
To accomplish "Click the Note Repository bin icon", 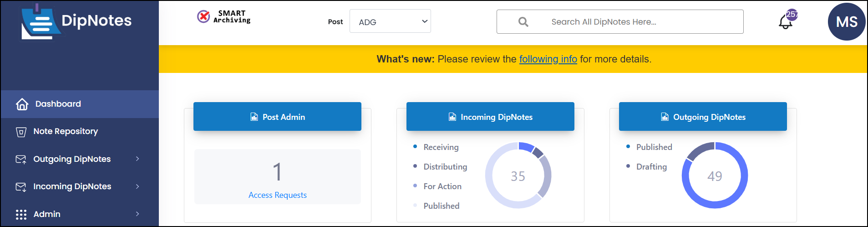I will coord(21,132).
